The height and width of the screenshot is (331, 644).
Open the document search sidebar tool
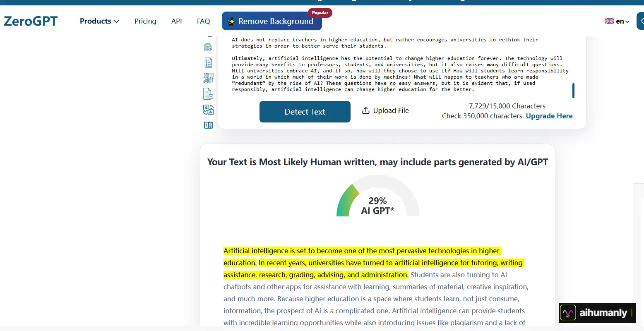(x=208, y=47)
